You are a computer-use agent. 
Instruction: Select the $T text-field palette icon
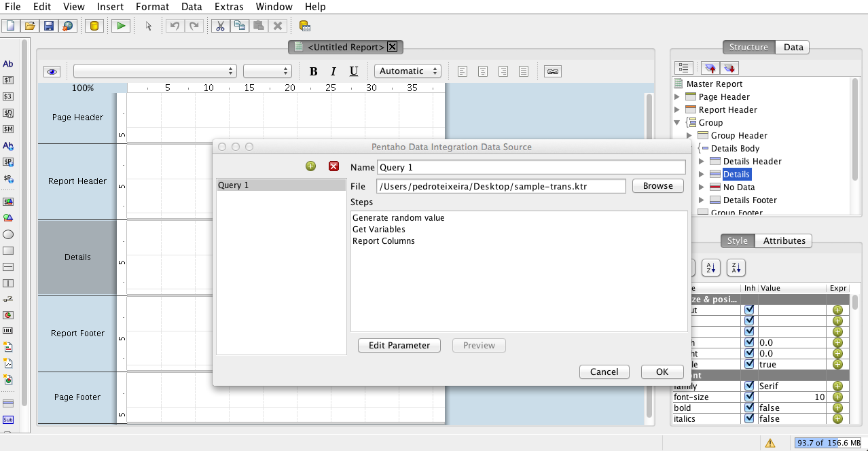pos(8,79)
